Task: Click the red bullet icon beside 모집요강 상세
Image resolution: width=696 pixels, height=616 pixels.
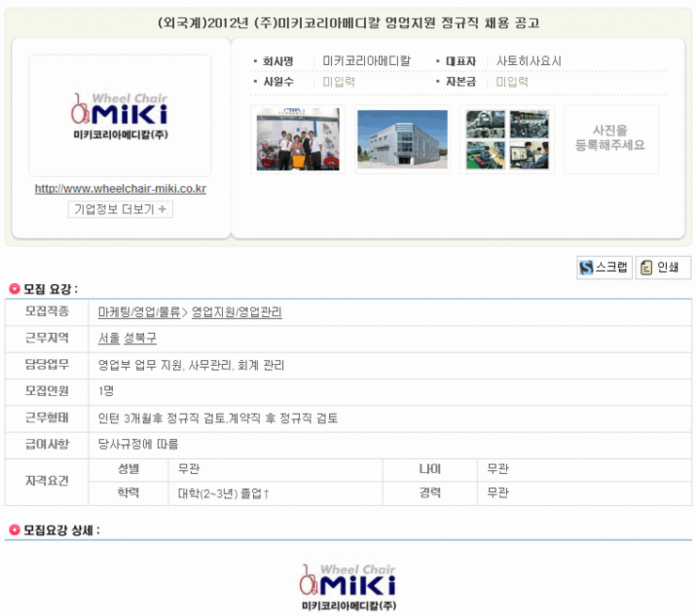Action: [14, 530]
